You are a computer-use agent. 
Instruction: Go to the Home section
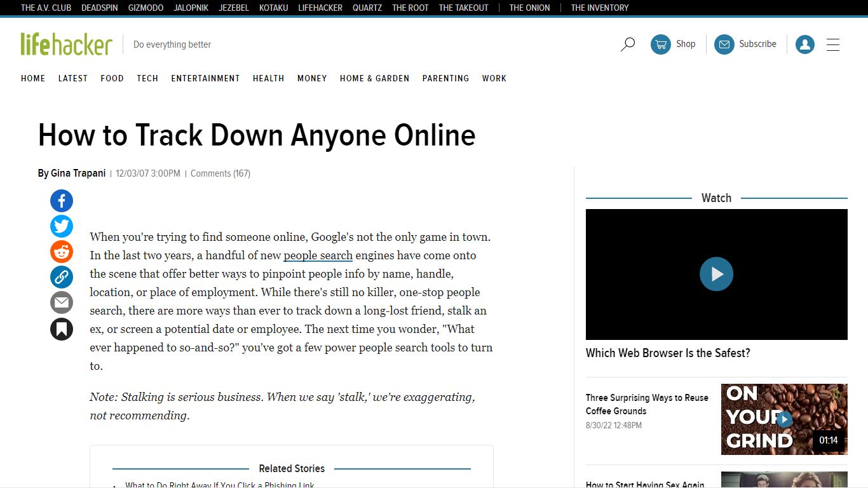pos(33,78)
